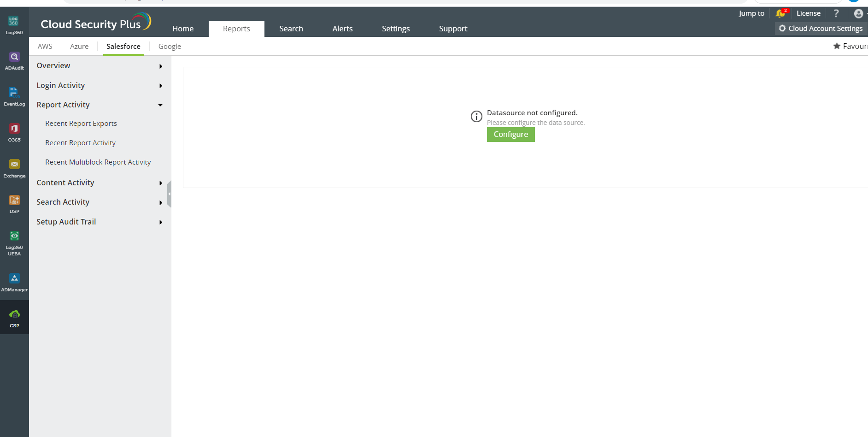Open Recent Report Exports report
This screenshot has height=437, width=868.
81,124
